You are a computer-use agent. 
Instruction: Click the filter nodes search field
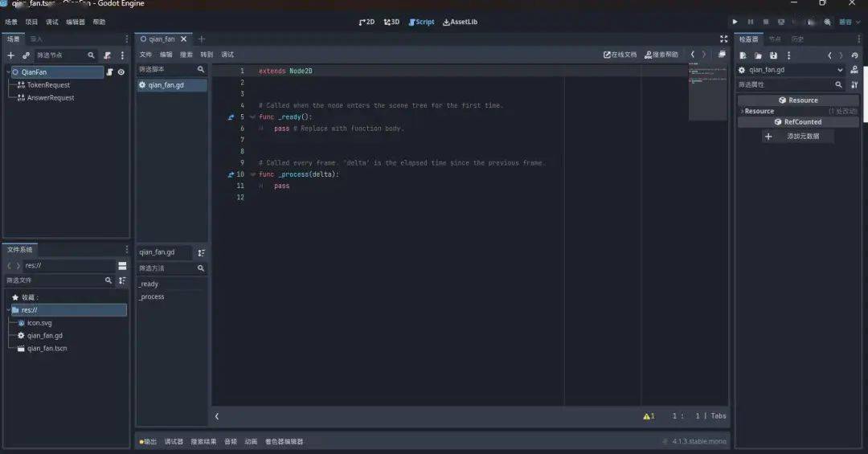click(65, 55)
